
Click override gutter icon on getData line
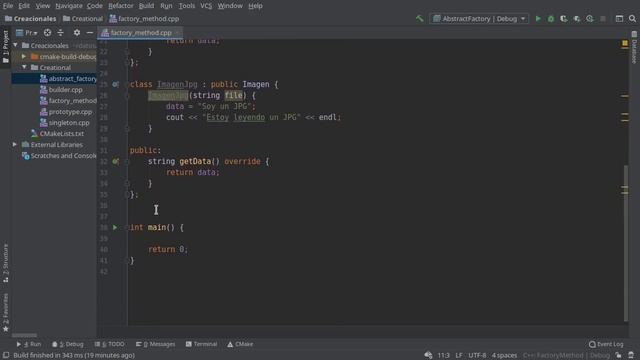116,162
